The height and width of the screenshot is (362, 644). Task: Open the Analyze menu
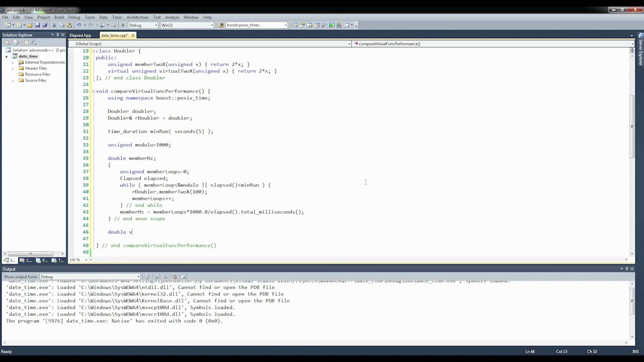[x=172, y=17]
